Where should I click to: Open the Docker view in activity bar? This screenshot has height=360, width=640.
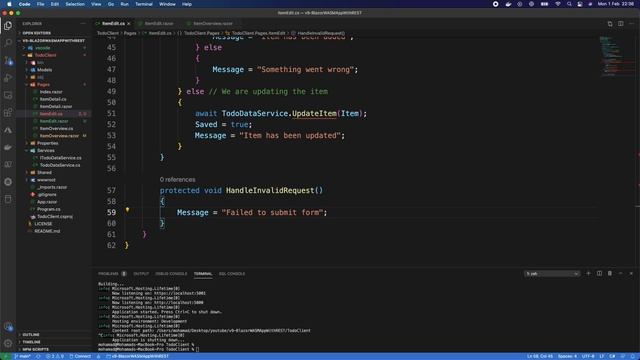click(x=8, y=147)
